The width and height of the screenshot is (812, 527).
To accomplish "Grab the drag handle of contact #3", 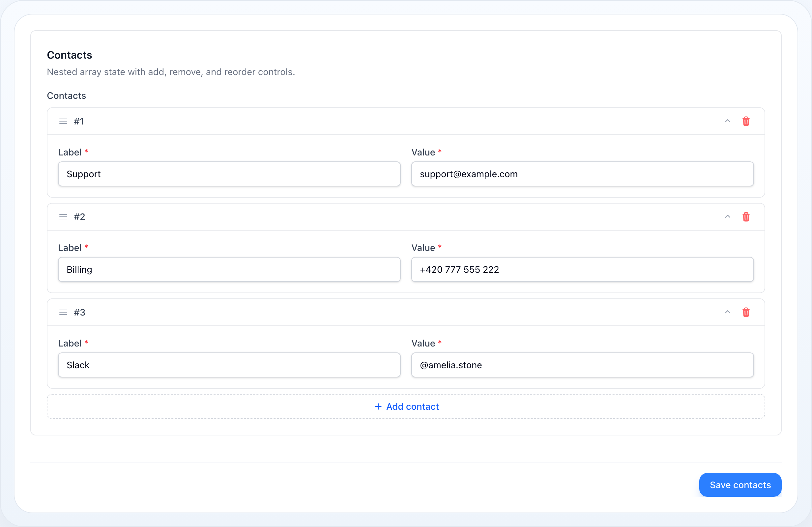I will click(63, 313).
